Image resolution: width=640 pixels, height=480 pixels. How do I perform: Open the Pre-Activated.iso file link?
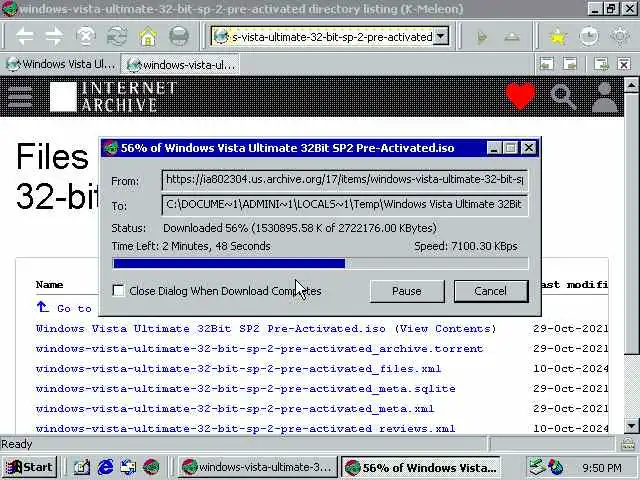tap(211, 329)
